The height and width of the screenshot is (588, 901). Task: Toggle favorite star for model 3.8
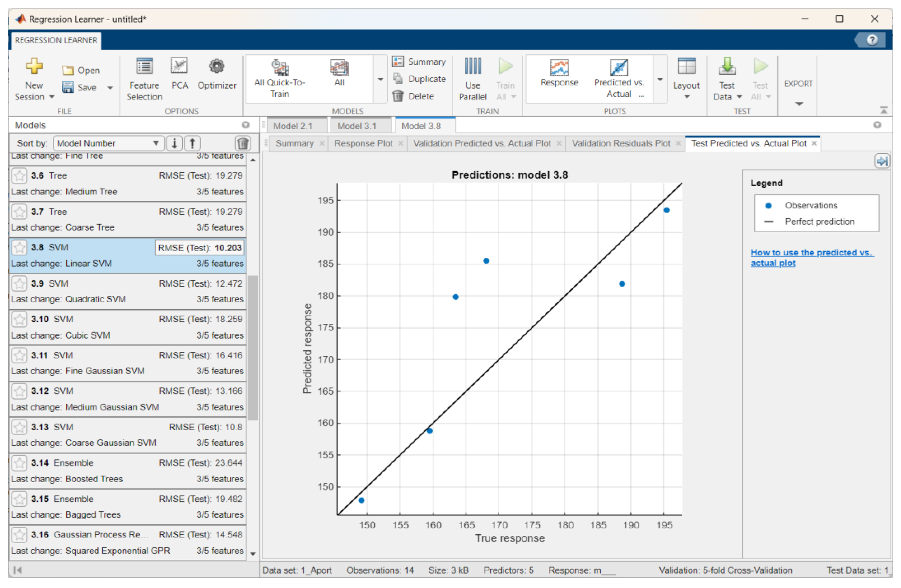[x=19, y=248]
